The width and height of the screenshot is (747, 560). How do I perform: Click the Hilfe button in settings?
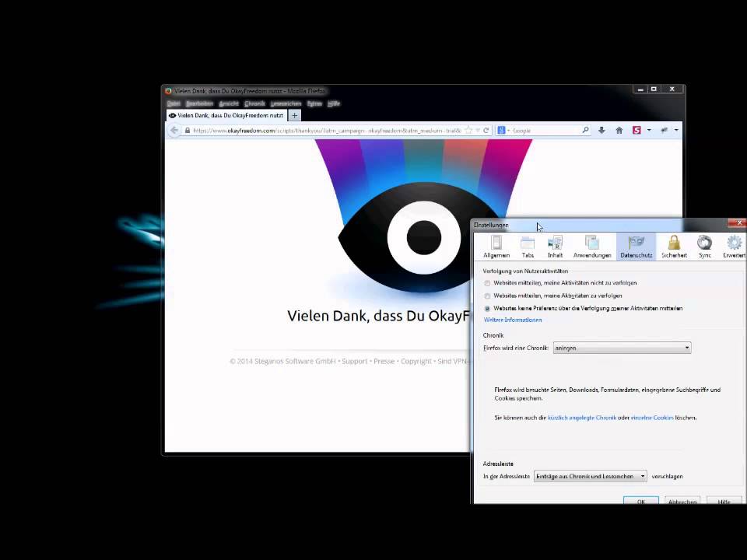click(x=724, y=501)
